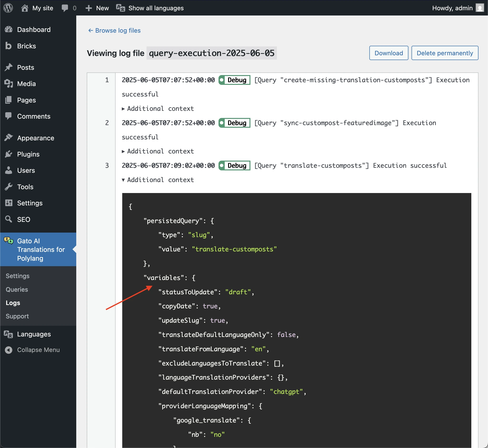Click the Appearance paintbrush icon
This screenshot has width=488, height=448.
click(x=9, y=137)
